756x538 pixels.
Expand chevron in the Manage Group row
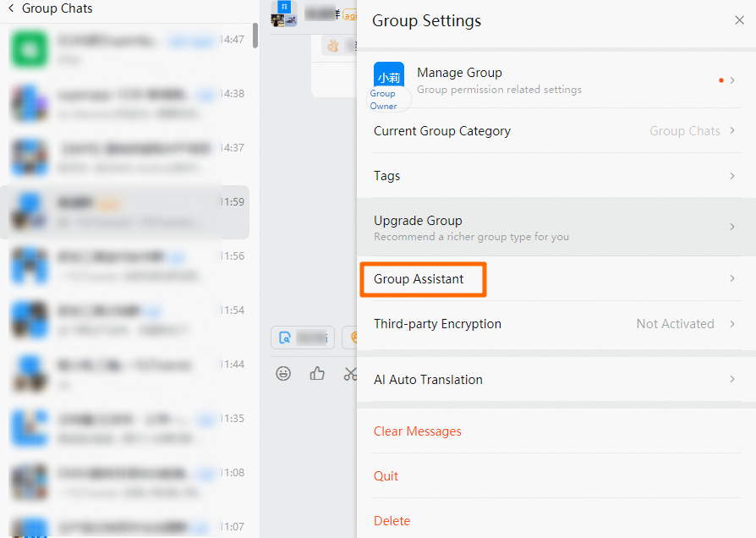coord(731,80)
